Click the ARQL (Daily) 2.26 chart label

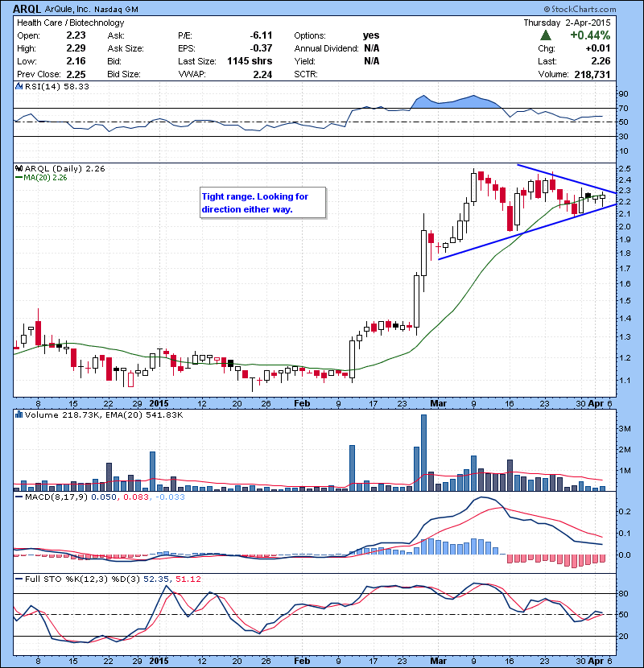coord(64,168)
